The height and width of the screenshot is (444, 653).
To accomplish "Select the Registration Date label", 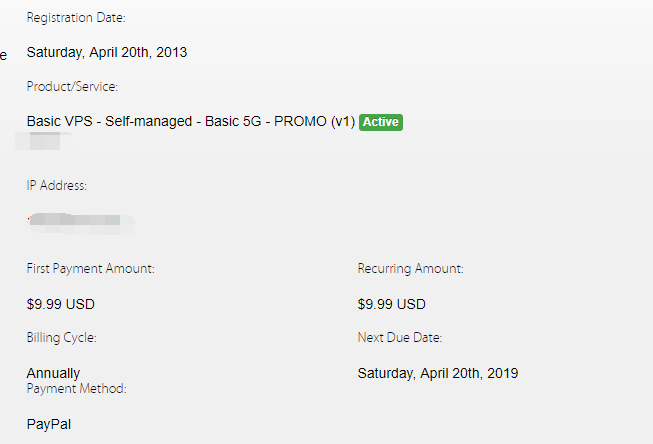I will 76,18.
